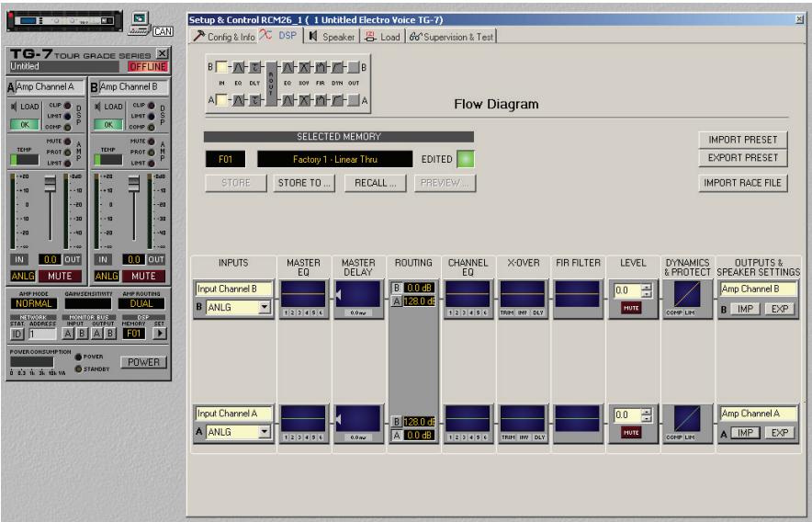The width and height of the screenshot is (812, 522).
Task: Click the IMPORT PRESET button
Action: (x=742, y=140)
